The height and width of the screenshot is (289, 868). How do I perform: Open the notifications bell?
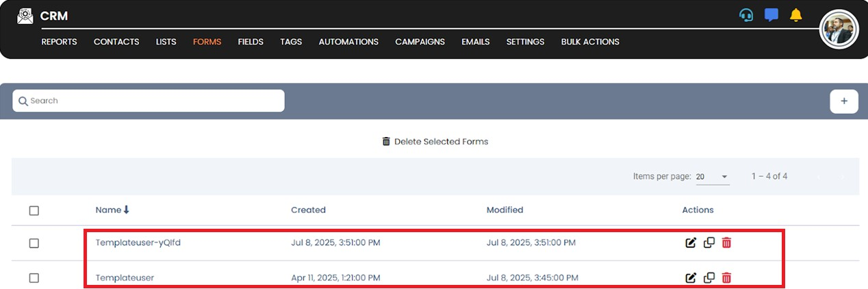tap(795, 15)
